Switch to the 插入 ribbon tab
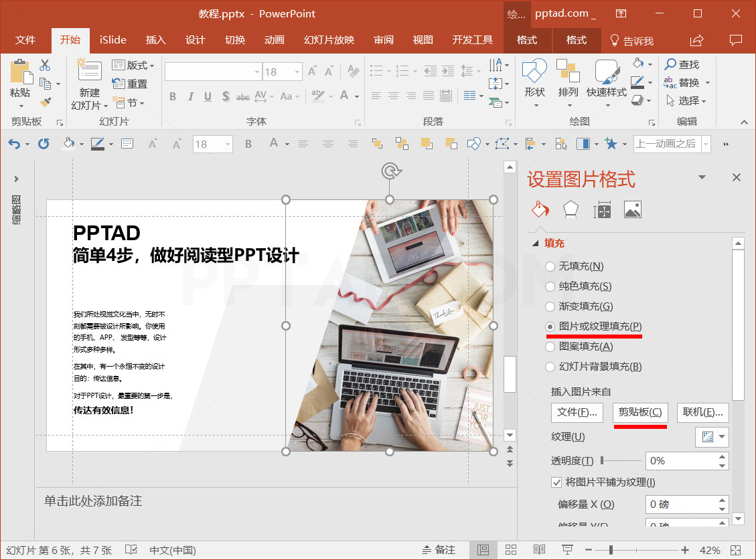 pyautogui.click(x=155, y=40)
